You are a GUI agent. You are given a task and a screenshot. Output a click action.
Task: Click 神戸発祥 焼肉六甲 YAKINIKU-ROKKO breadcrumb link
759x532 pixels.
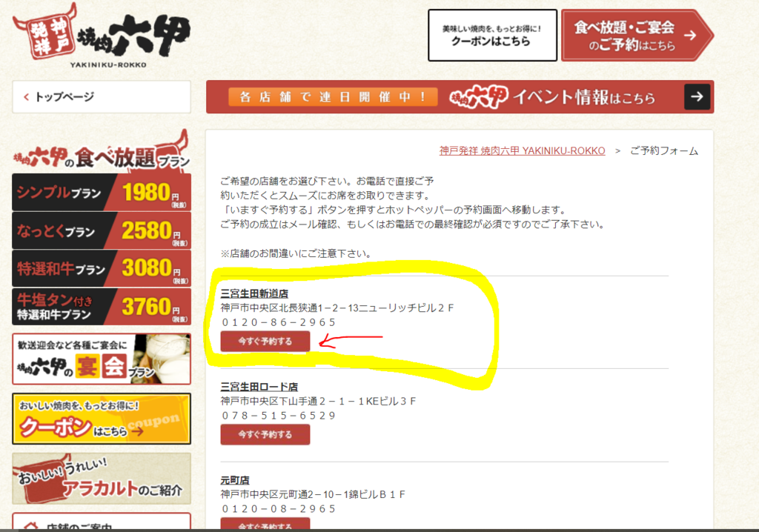click(x=522, y=151)
